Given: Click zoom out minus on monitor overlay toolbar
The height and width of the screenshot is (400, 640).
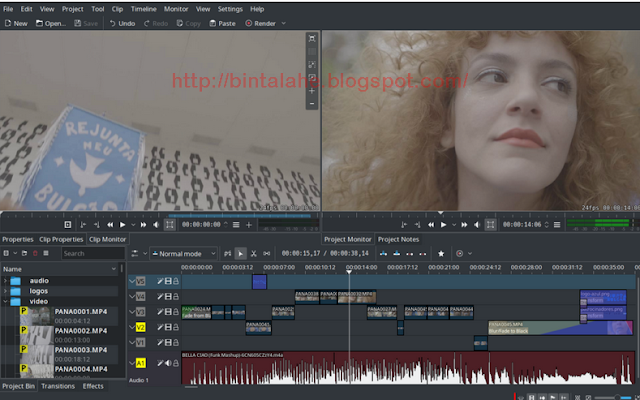Looking at the screenshot, I should [x=312, y=104].
